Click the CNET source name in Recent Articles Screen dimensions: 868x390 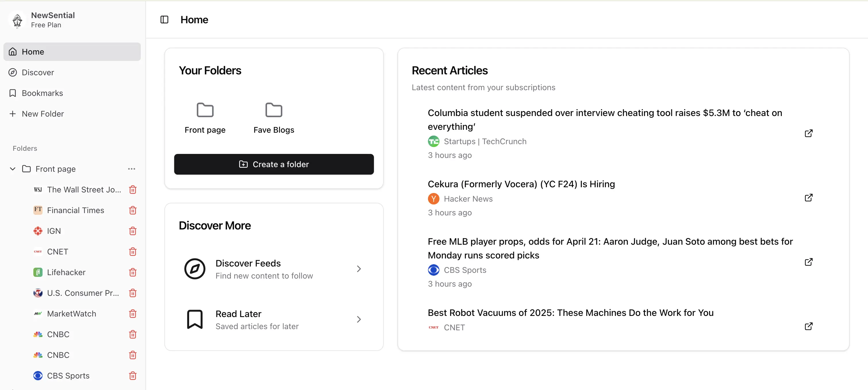[x=454, y=327]
